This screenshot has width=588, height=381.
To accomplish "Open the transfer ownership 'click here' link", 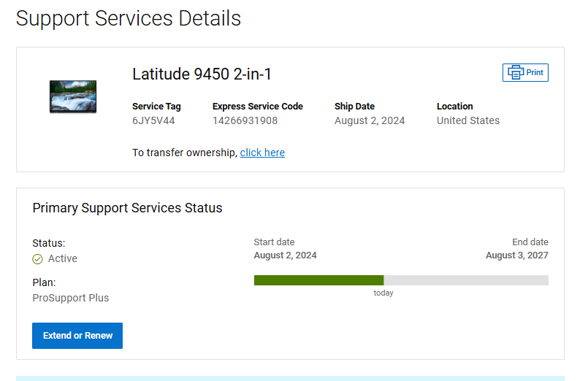I will tap(262, 153).
